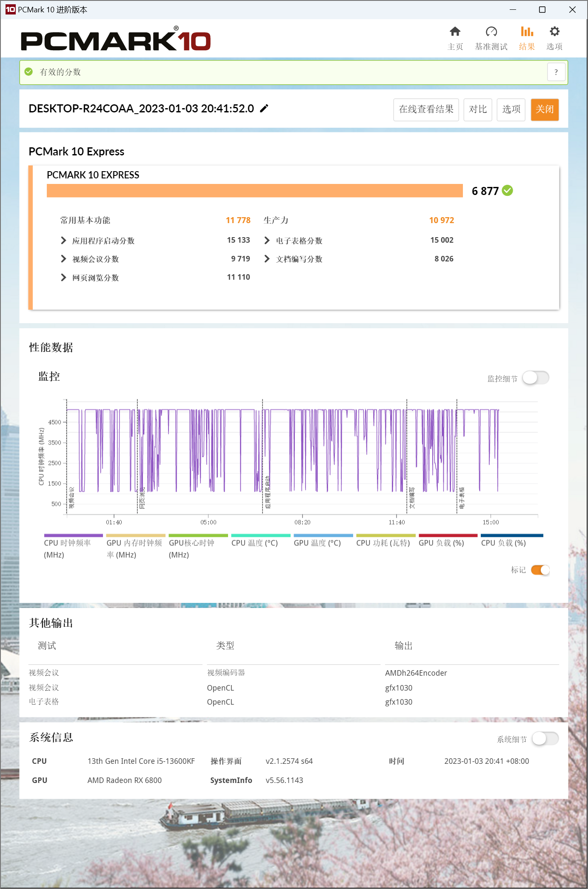
Task: Expand 应用程序启动分数 details
Action: click(63, 241)
